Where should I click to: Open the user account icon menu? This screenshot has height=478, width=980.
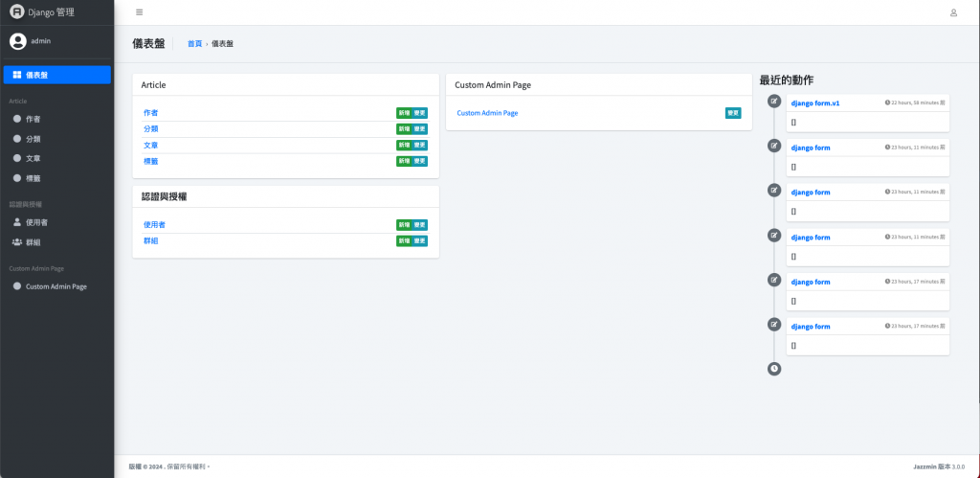pos(953,12)
